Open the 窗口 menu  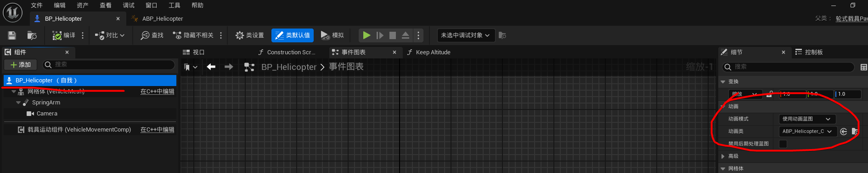tap(152, 6)
